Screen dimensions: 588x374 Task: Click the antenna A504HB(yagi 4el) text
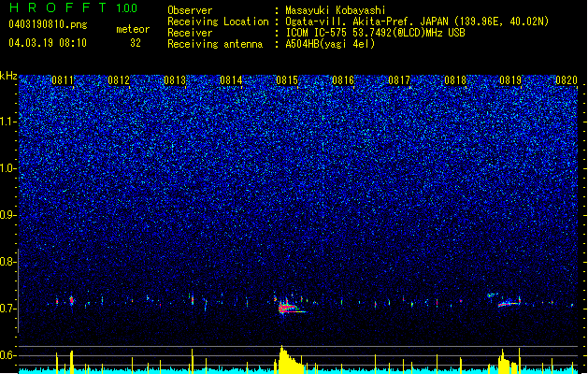[330, 44]
